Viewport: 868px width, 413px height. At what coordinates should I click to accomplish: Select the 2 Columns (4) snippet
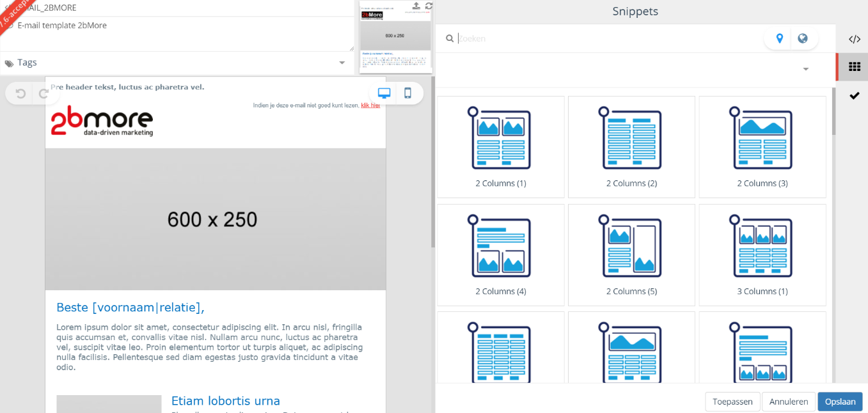click(x=500, y=254)
